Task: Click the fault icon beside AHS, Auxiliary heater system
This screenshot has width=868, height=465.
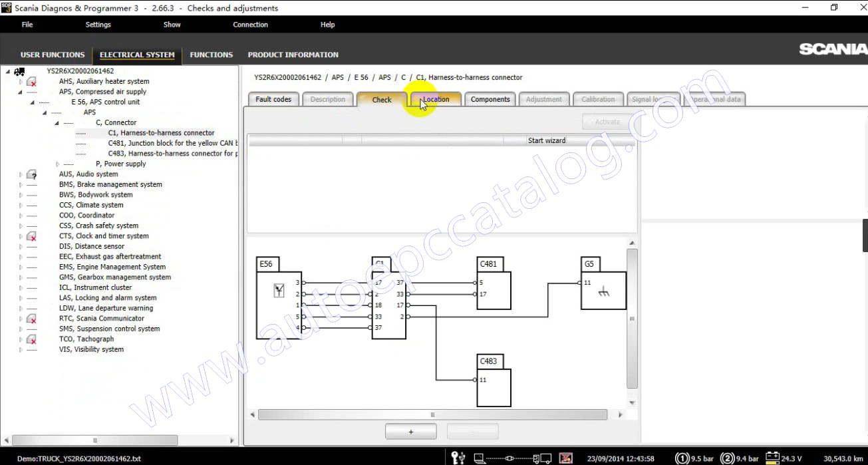Action: click(x=31, y=82)
